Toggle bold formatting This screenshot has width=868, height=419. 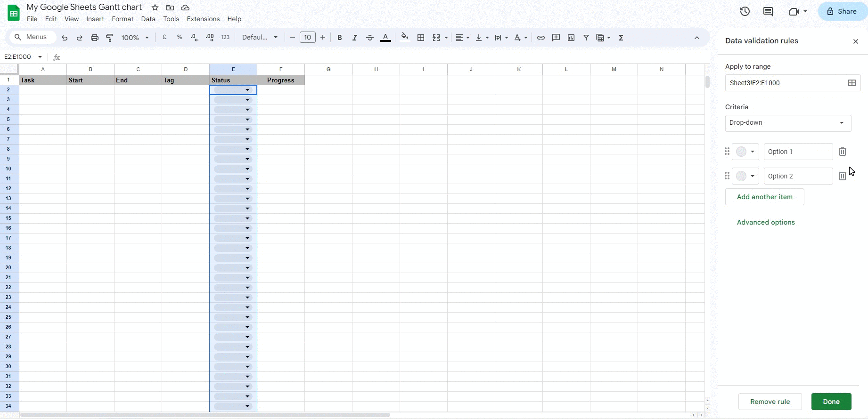tap(339, 38)
